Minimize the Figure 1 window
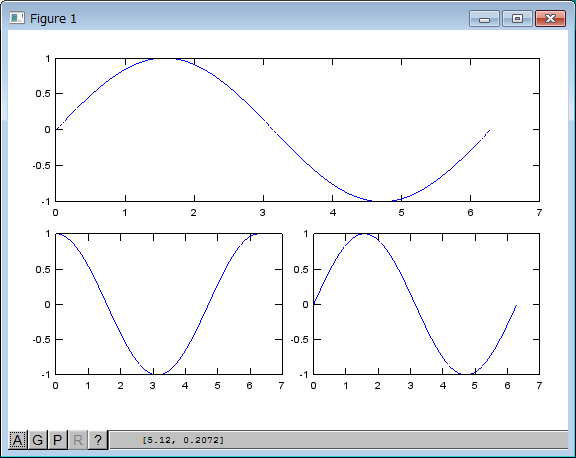The height and width of the screenshot is (458, 576). 484,19
